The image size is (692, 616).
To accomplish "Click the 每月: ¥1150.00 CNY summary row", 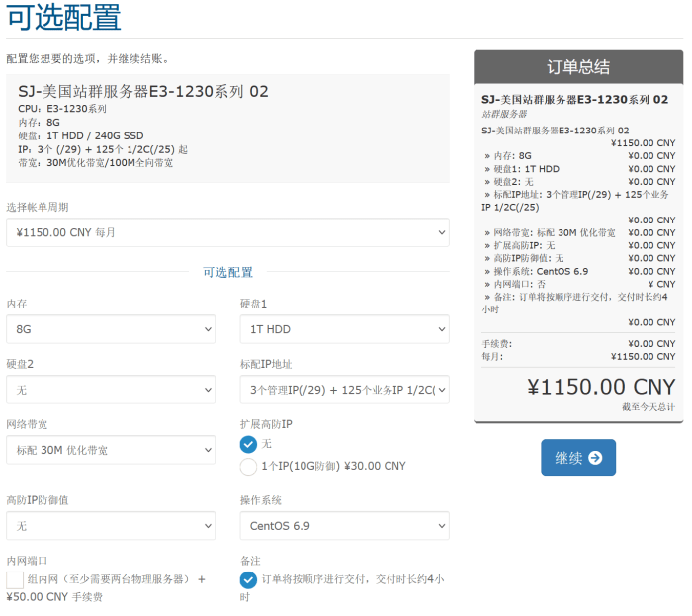I will (x=578, y=357).
